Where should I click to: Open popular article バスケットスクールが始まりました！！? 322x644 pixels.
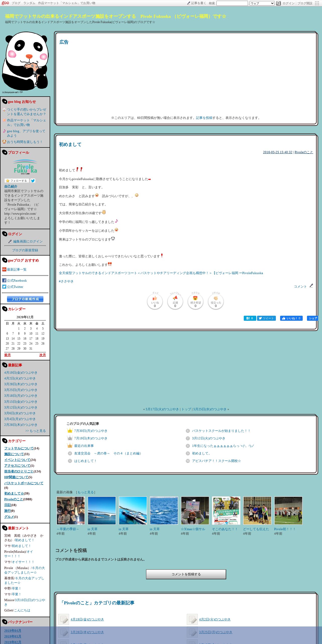[221, 431]
